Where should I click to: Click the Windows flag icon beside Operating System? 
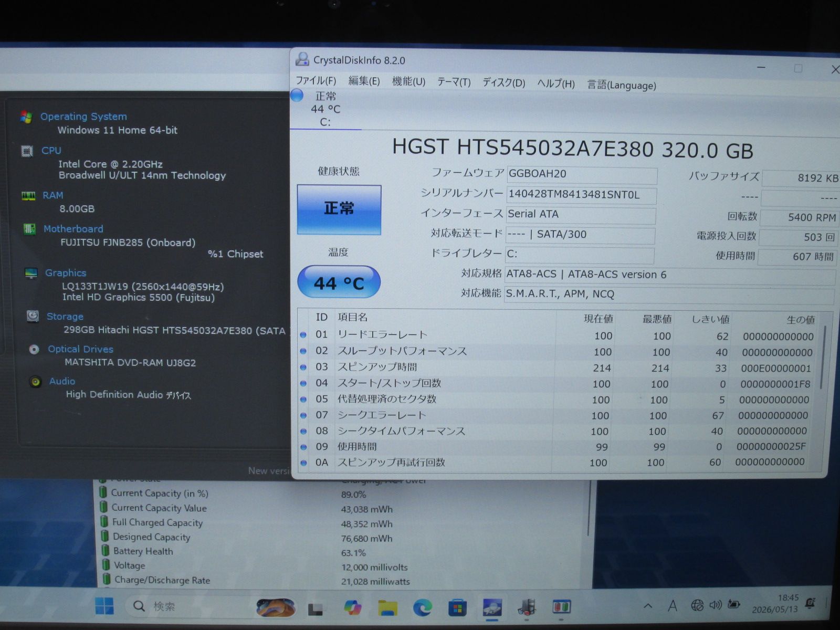(x=26, y=117)
